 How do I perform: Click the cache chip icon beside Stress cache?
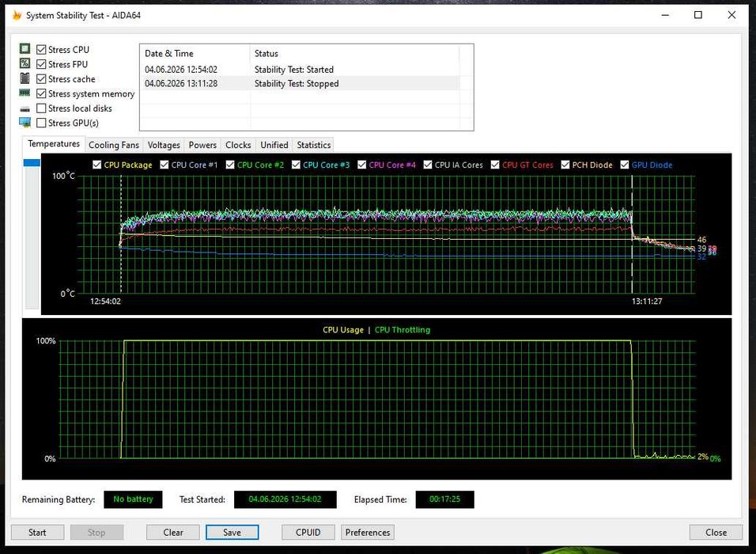click(25, 78)
